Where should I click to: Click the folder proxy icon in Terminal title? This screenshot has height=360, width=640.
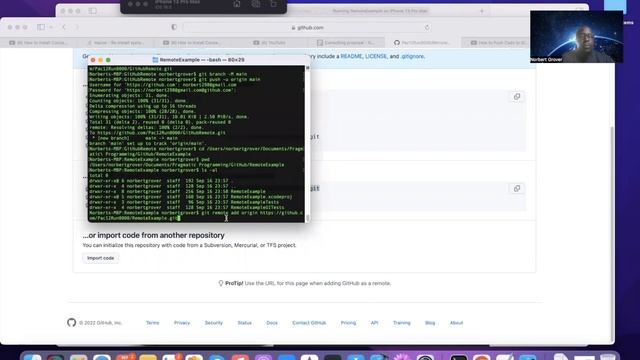(x=155, y=60)
